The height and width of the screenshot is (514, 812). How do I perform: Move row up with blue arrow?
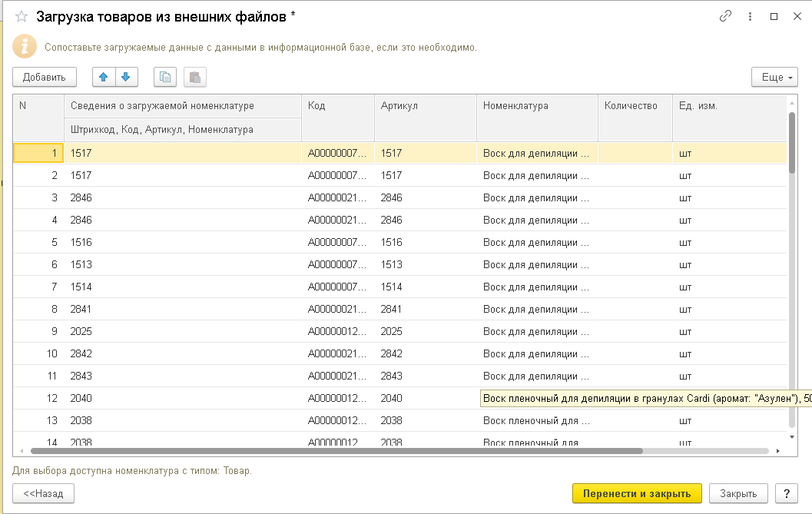(104, 77)
